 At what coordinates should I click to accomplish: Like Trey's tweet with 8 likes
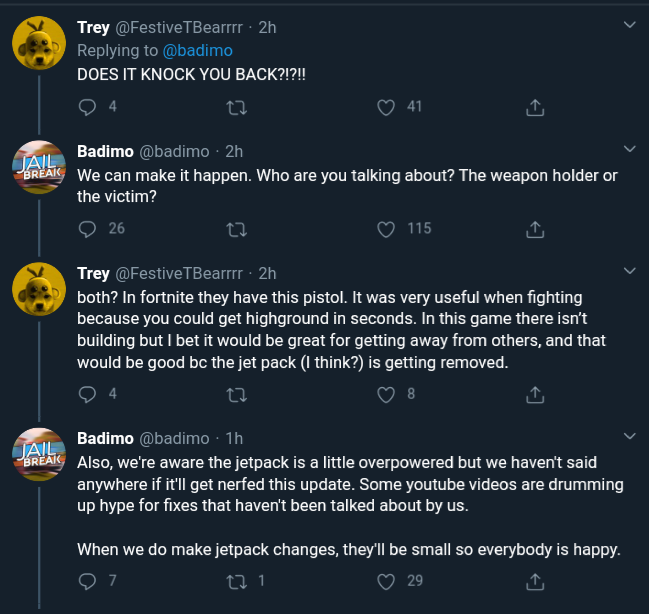point(386,394)
